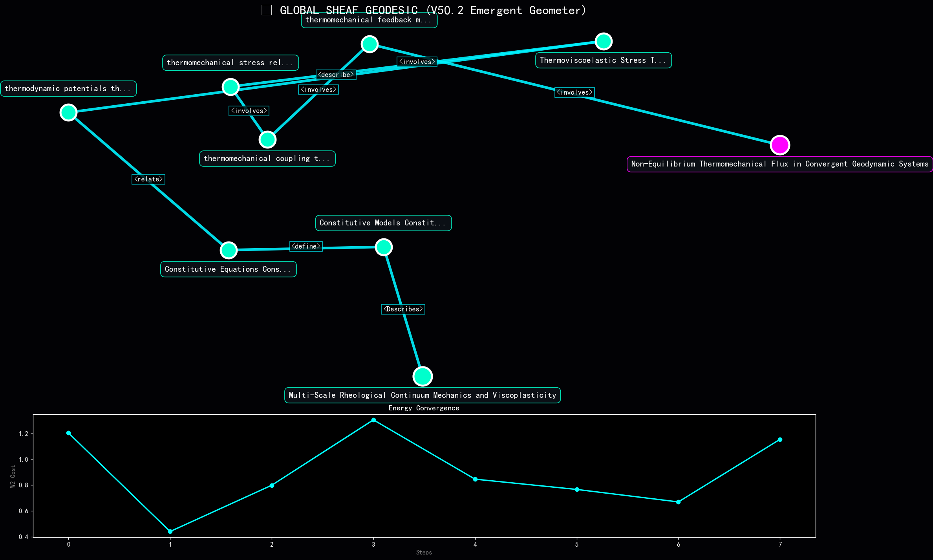The height and width of the screenshot is (560, 933).
Task: Toggle the square box beside the title
Action: tap(267, 10)
